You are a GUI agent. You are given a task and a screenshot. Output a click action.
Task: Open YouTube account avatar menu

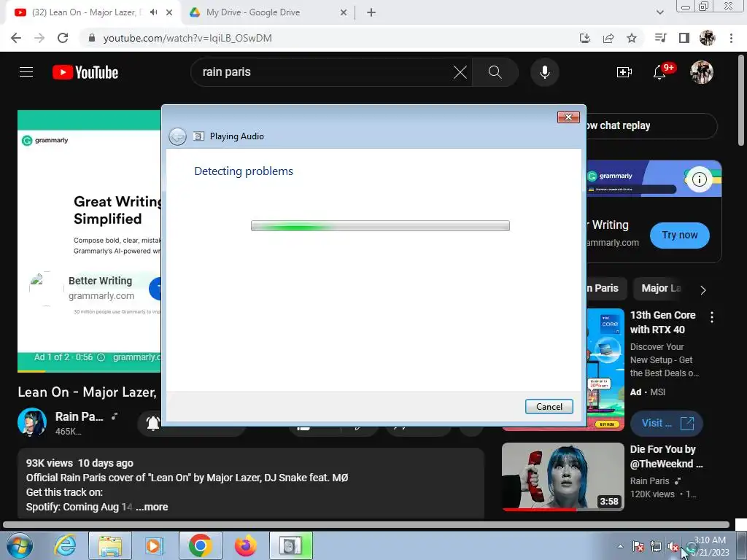point(701,72)
